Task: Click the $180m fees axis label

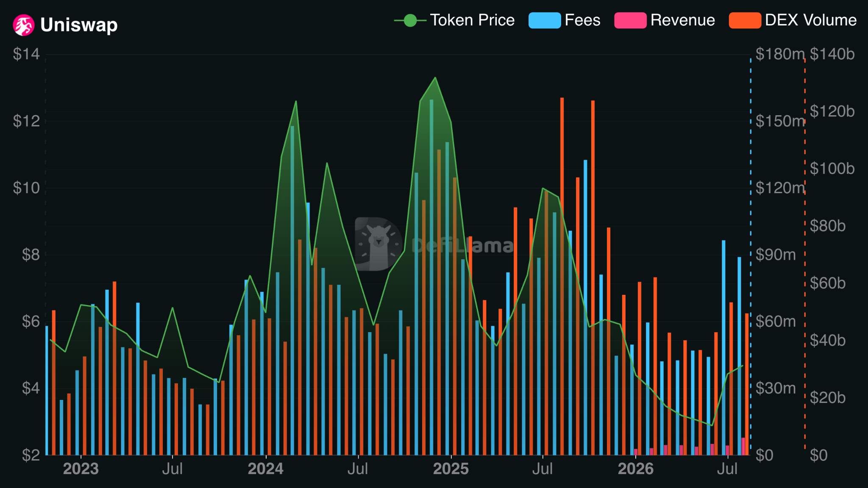Action: pyautogui.click(x=780, y=54)
